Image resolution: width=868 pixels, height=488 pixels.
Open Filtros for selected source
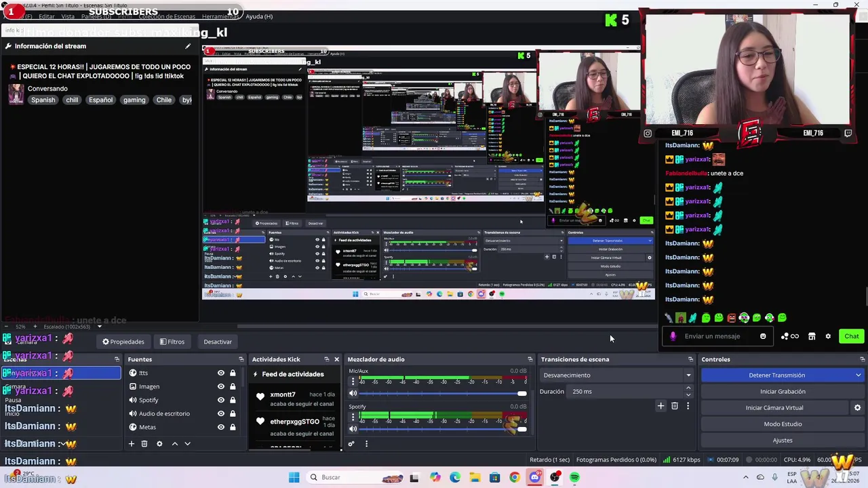point(172,342)
